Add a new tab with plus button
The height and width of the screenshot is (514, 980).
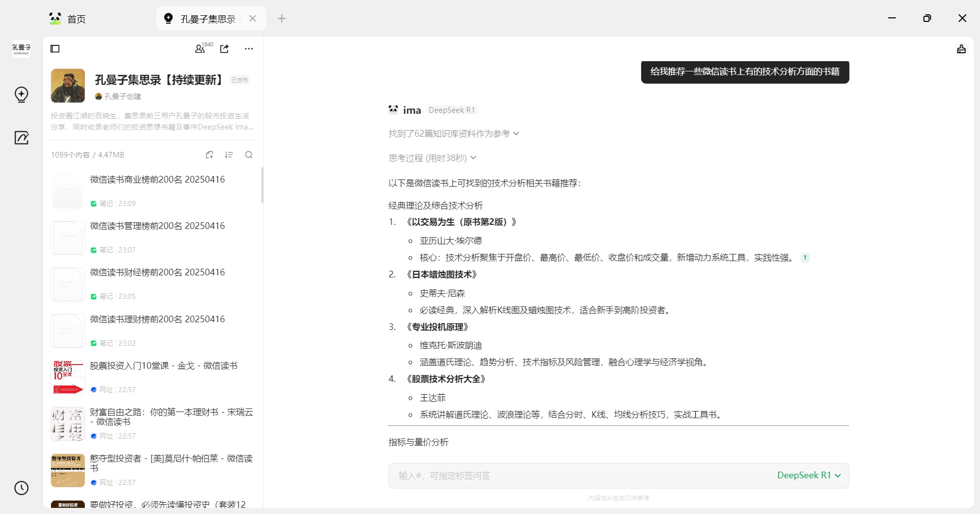point(282,19)
